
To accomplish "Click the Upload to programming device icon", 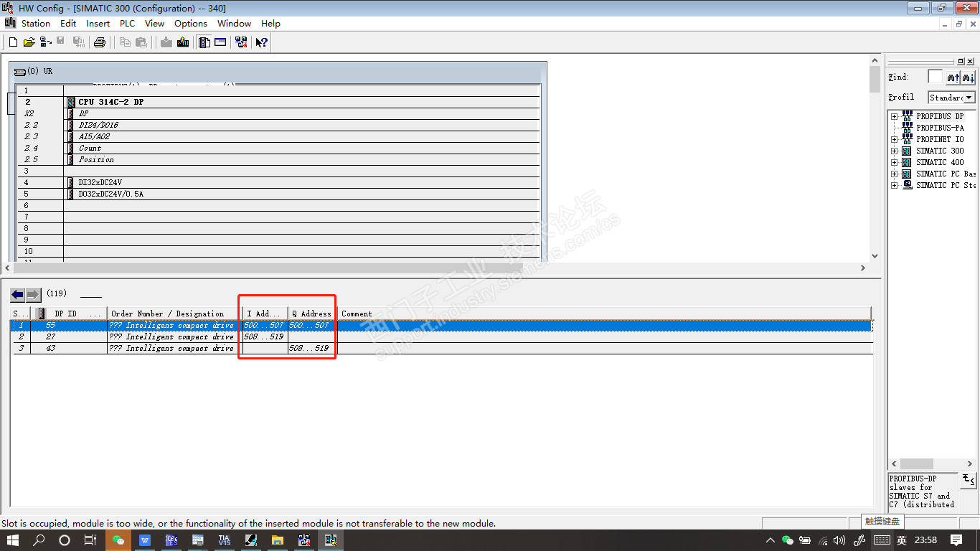I will point(183,42).
